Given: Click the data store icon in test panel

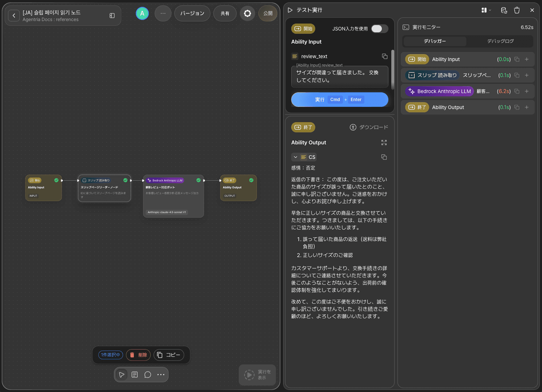Looking at the screenshot, I should 504,10.
